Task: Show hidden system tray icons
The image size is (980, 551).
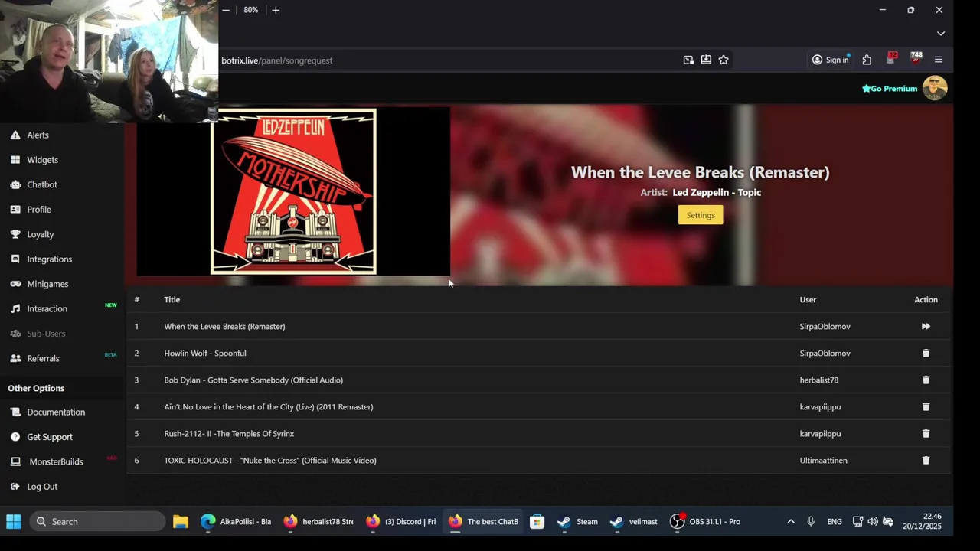Action: [791, 522]
